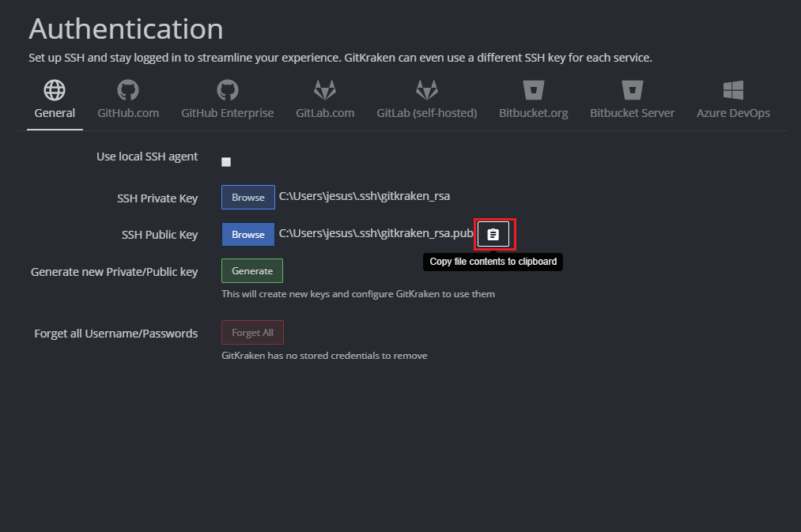Go to the Bitbucket Server tab label
801x532 pixels.
pyautogui.click(x=632, y=113)
